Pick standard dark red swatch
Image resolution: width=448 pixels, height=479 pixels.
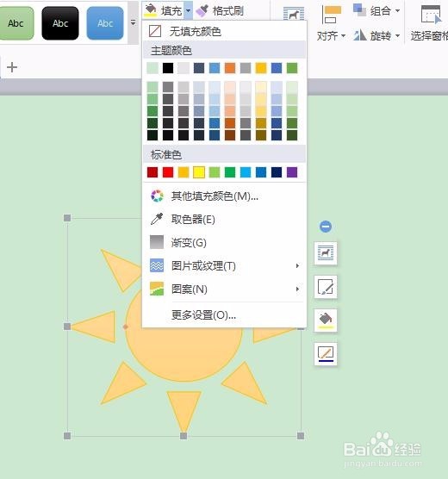(x=152, y=172)
